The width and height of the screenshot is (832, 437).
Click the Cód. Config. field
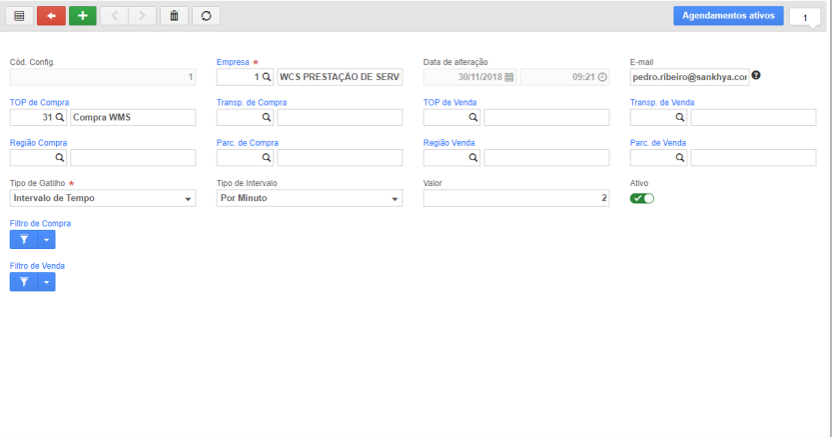click(x=102, y=77)
